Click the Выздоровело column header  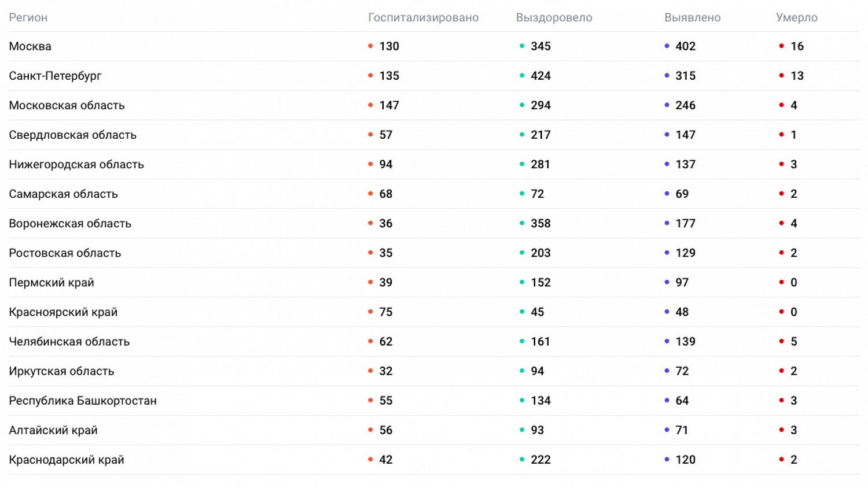pos(554,17)
